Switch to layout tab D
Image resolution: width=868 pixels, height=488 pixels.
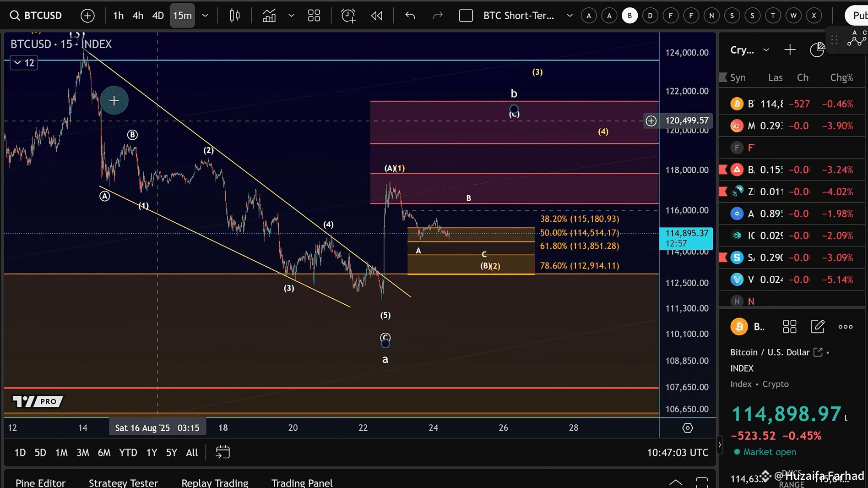[x=650, y=16]
